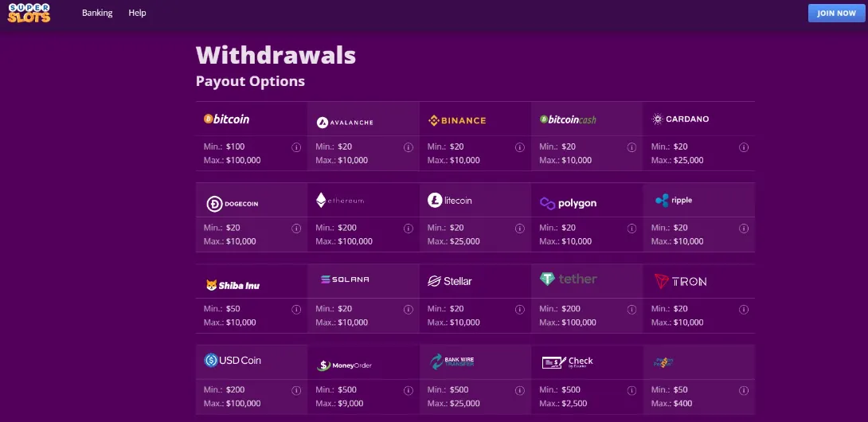
Task: Choose the Avalanche payout logo
Action: tap(345, 123)
